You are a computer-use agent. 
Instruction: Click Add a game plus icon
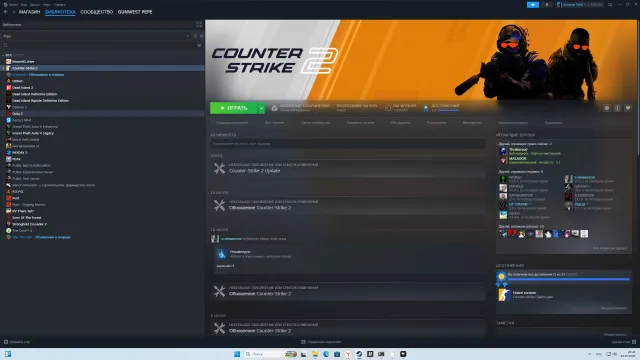[6, 342]
